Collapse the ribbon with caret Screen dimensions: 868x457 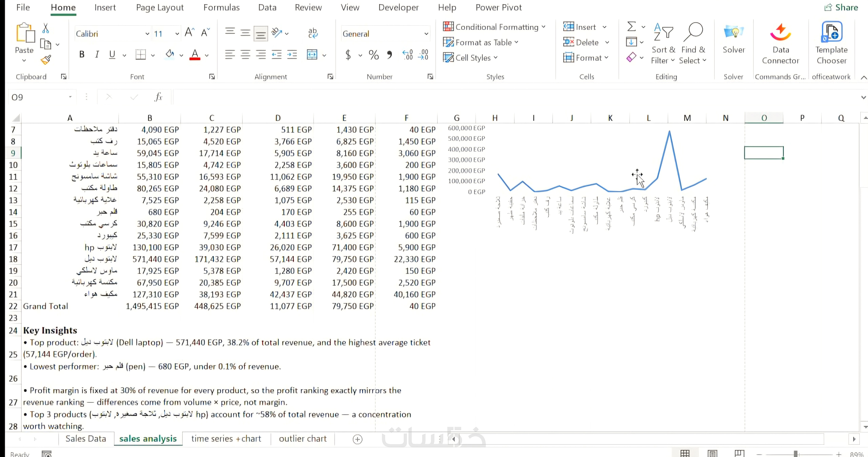pyautogui.click(x=864, y=77)
